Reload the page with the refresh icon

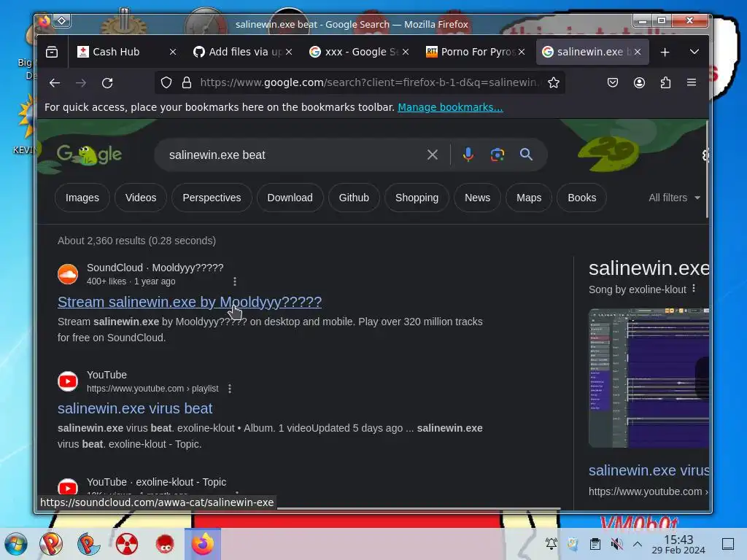[x=107, y=83]
